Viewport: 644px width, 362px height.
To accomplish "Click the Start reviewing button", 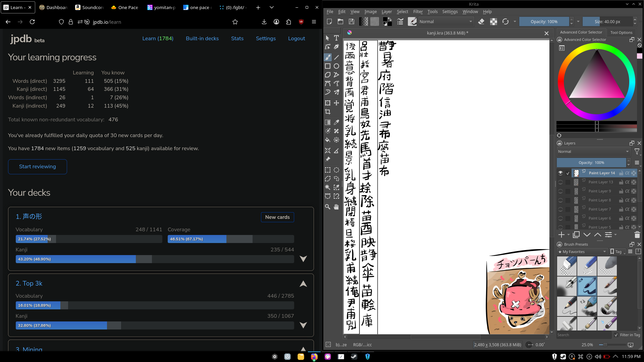I will pyautogui.click(x=38, y=167).
